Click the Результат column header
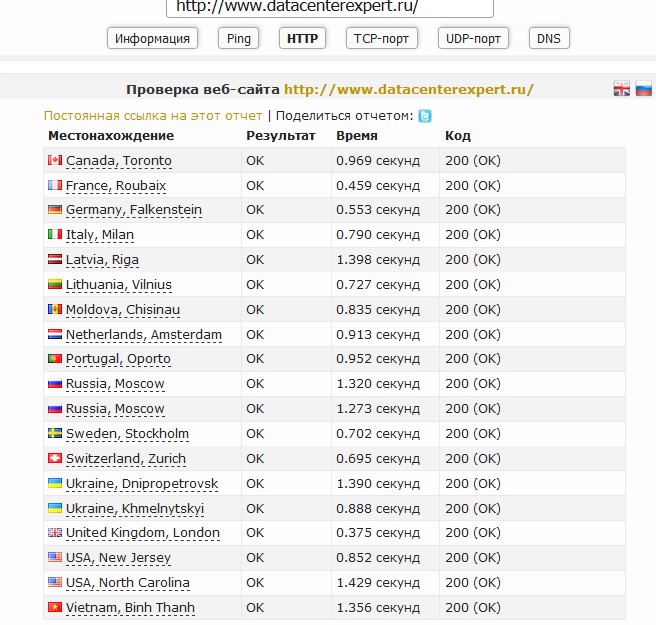The image size is (656, 625). pos(280,136)
